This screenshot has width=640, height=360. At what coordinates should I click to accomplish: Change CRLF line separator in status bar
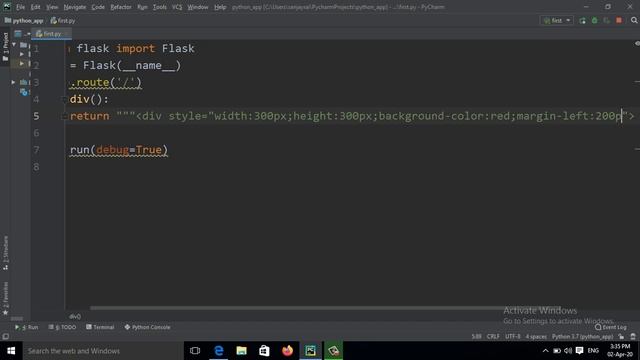pyautogui.click(x=493, y=337)
